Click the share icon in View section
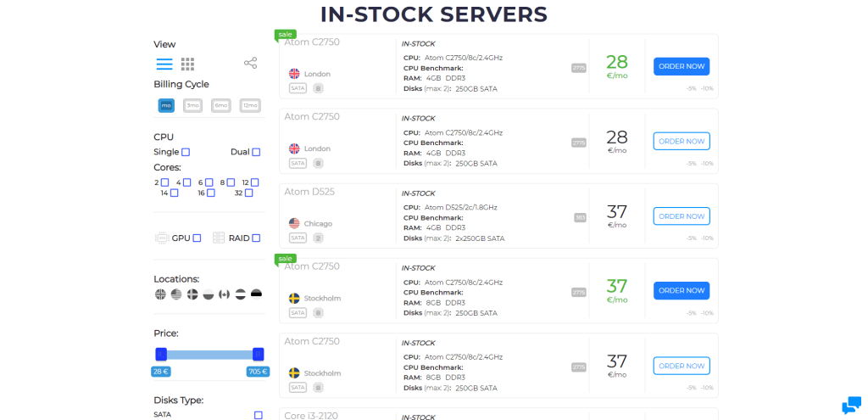The height and width of the screenshot is (420, 868). pyautogui.click(x=250, y=63)
